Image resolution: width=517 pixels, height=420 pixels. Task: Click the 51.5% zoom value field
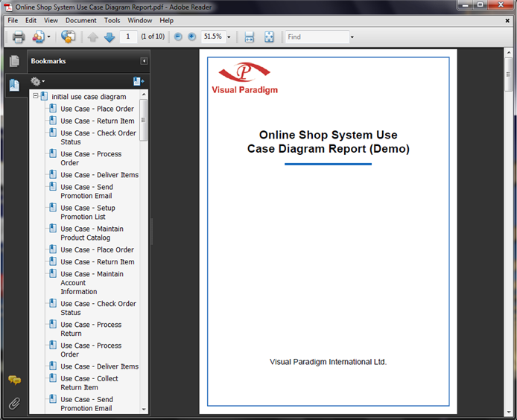pos(213,36)
